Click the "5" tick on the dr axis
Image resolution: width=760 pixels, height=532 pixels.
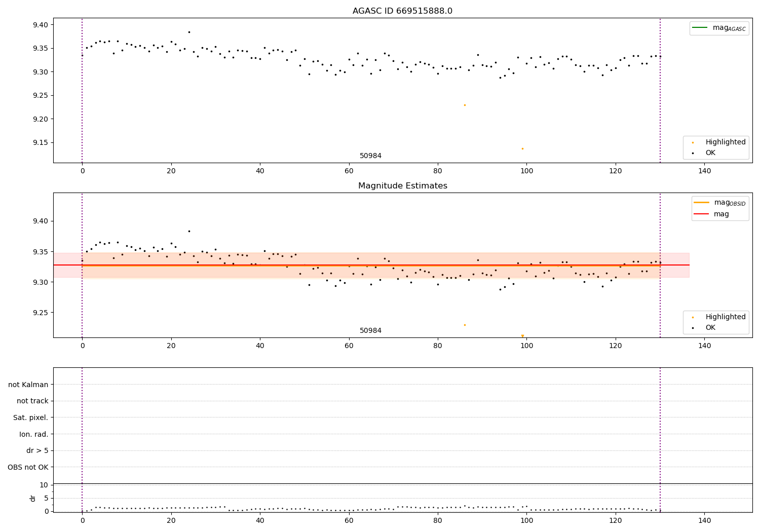tap(46, 499)
